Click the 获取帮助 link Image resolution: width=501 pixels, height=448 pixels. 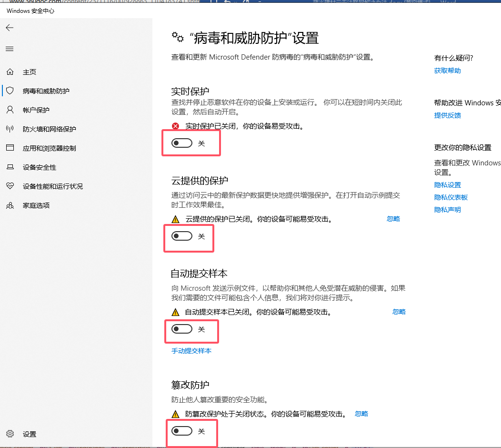[447, 71]
